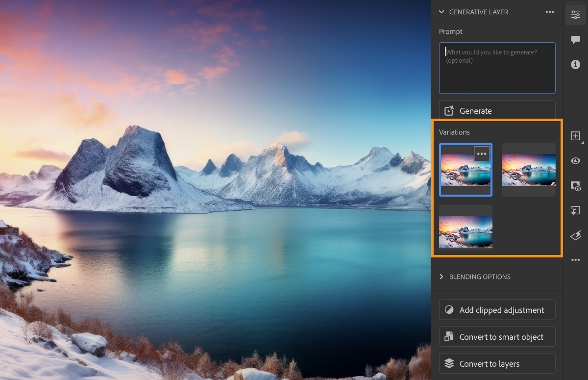Viewport: 588px width, 380px height.
Task: Open the Edit/Properties panel icon
Action: click(576, 15)
